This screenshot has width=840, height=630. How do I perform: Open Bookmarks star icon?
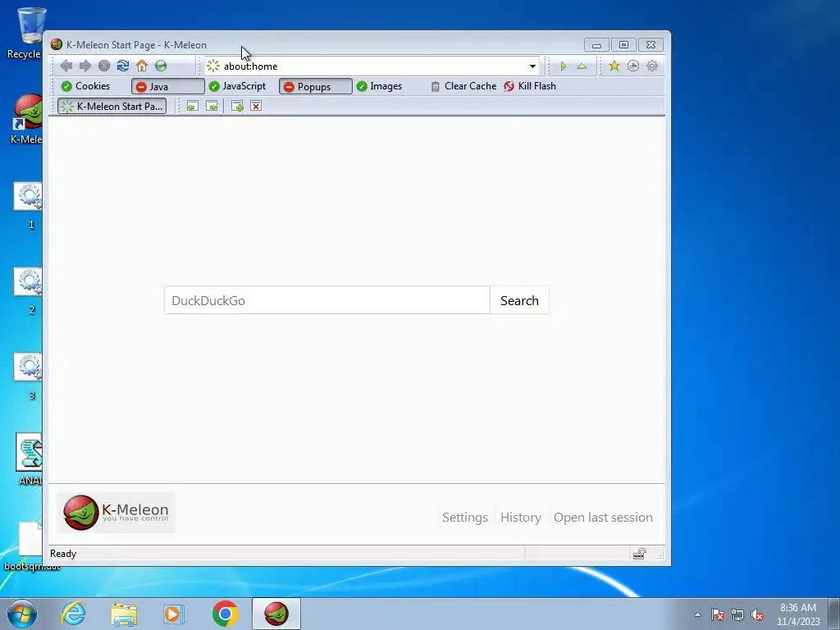[614, 66]
